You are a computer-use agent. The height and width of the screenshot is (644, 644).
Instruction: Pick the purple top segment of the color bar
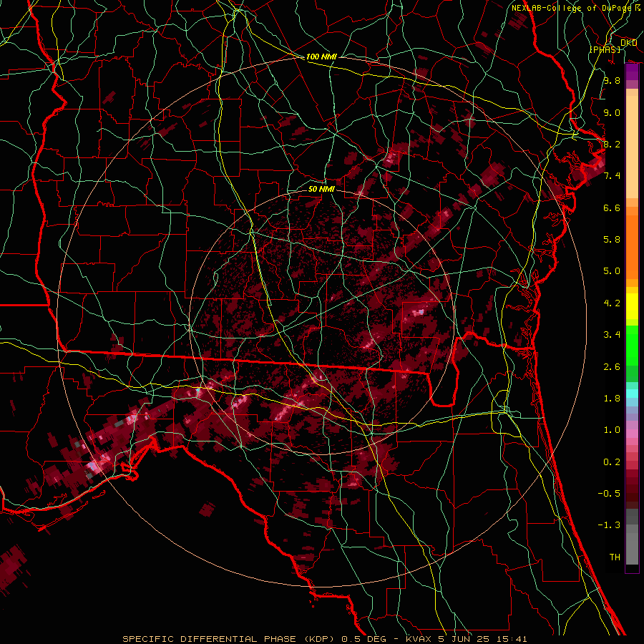(632, 72)
